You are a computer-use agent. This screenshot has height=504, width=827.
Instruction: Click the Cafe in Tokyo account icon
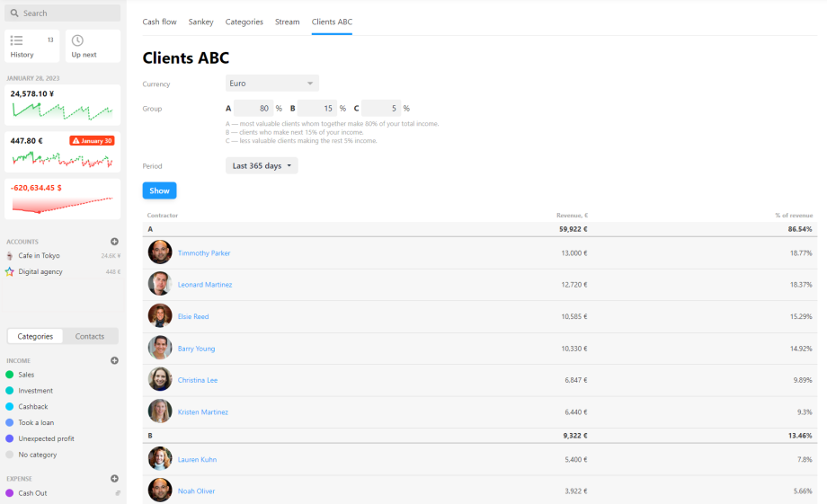[x=10, y=256]
